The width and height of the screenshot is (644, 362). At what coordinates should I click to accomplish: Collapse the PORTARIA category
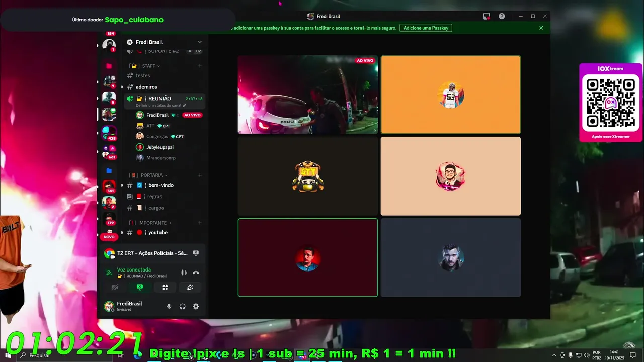(147, 175)
